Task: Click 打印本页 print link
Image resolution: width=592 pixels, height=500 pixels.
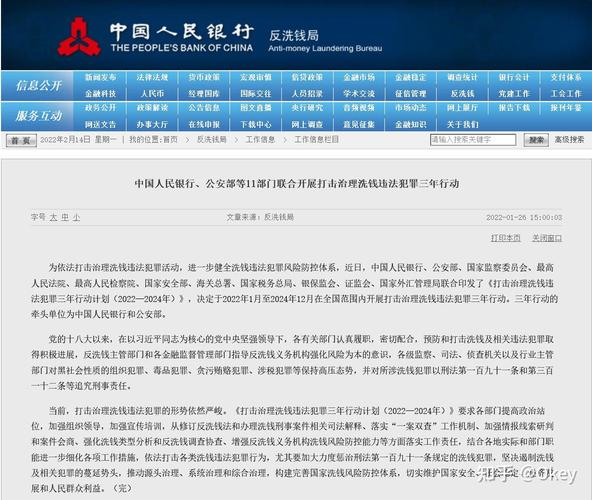Action: click(x=506, y=238)
